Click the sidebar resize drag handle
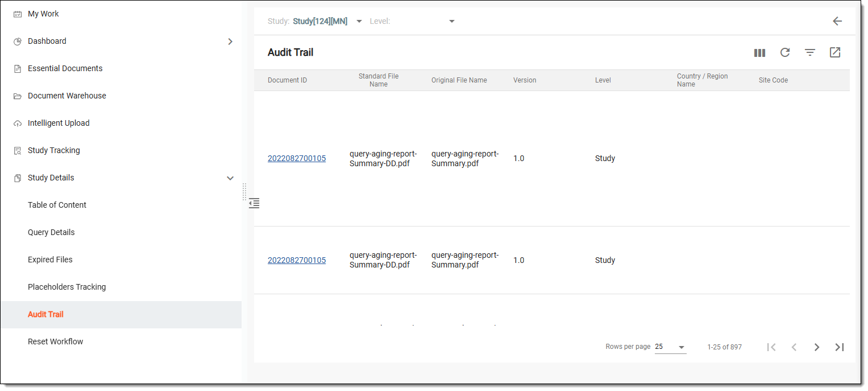Image resolution: width=868 pixels, height=391 pixels. pyautogui.click(x=244, y=192)
